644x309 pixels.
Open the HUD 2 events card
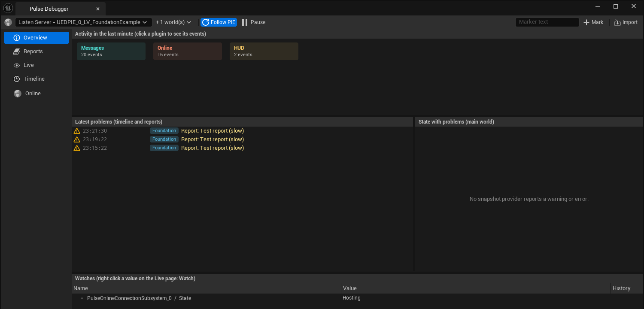[264, 51]
